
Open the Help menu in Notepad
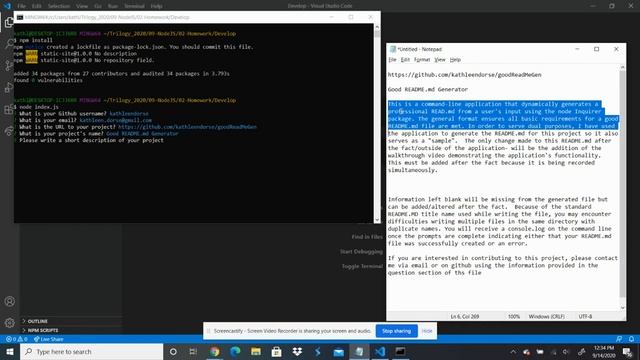[x=455, y=60]
